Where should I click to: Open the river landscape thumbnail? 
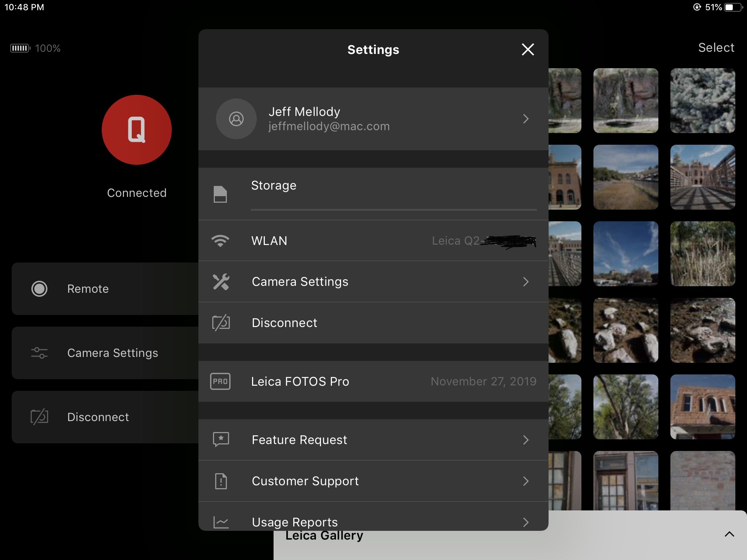click(626, 177)
